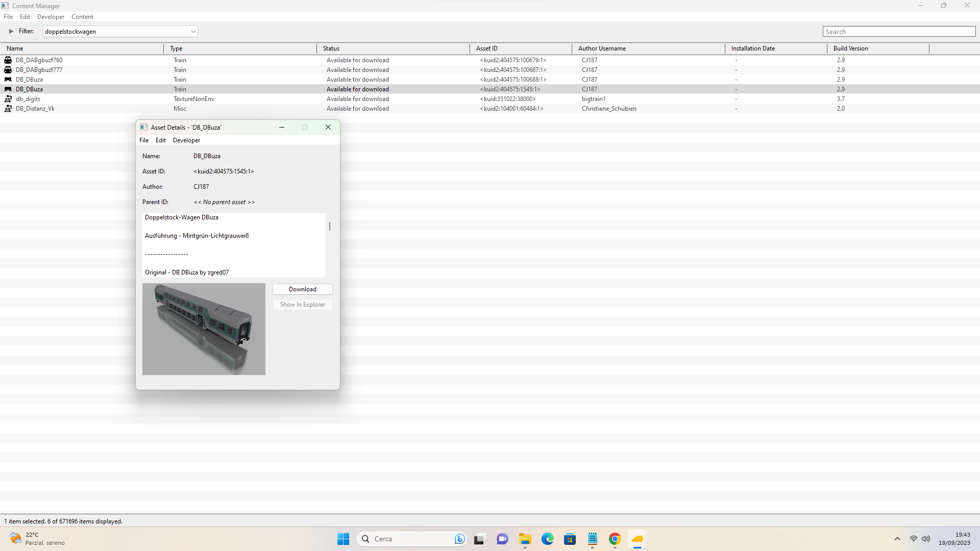This screenshot has width=980, height=551.
Task: Show hidden system tray icons
Action: 897,539
